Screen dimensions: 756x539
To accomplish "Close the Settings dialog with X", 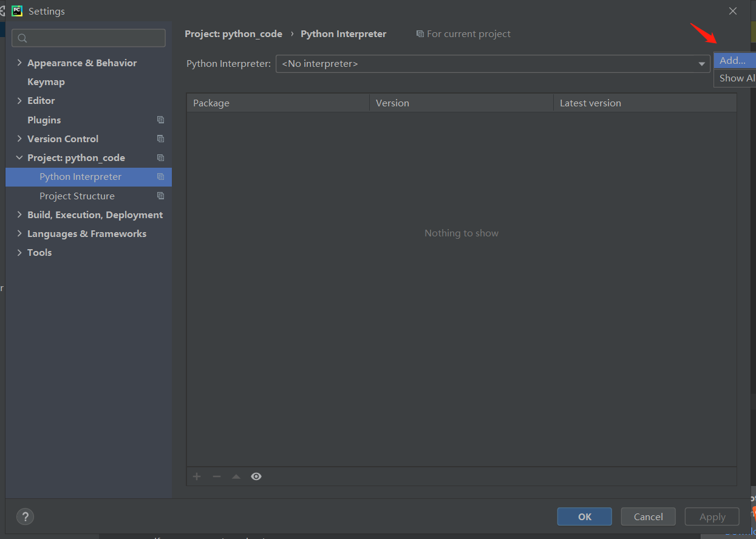I will click(733, 11).
